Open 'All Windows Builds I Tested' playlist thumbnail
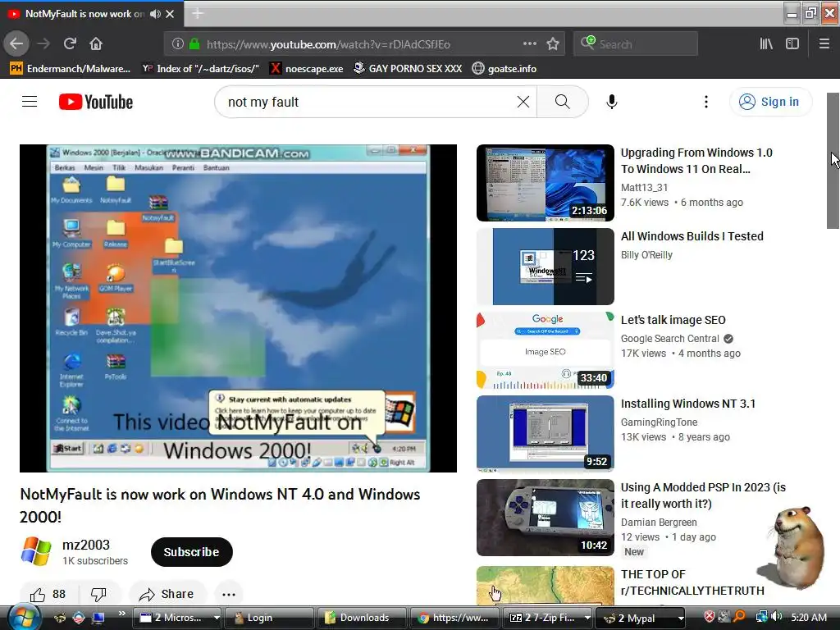 point(546,267)
